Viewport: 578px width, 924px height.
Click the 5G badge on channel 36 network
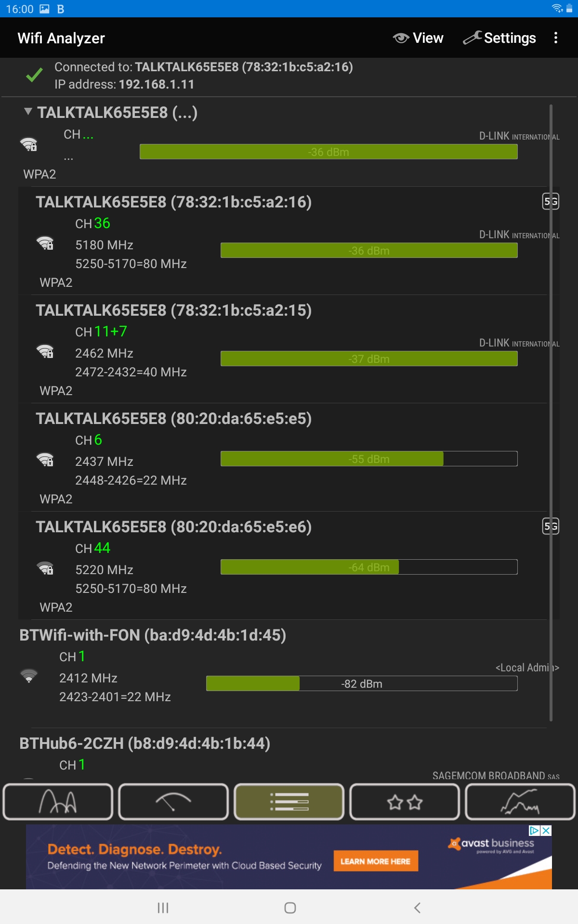pos(551,201)
